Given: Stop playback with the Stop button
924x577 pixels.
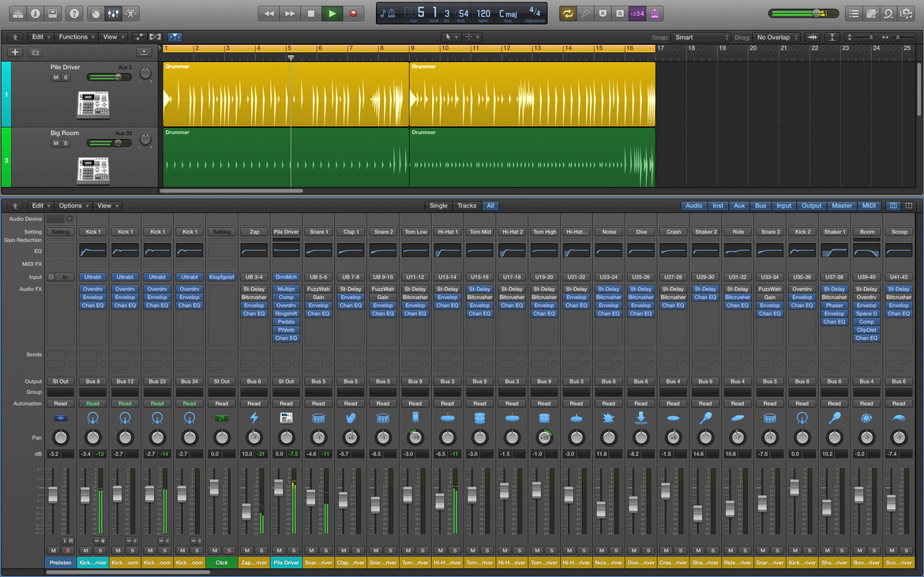Looking at the screenshot, I should coord(311,13).
